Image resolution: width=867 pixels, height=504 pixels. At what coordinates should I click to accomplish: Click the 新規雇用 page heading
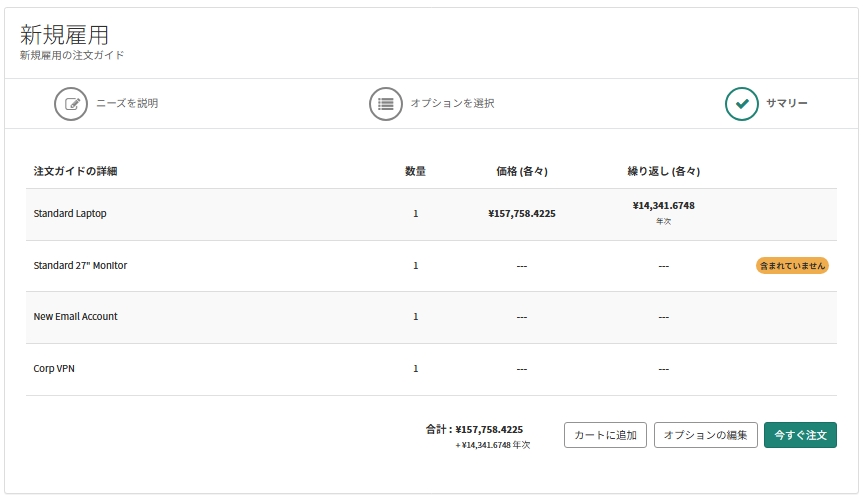[64, 35]
